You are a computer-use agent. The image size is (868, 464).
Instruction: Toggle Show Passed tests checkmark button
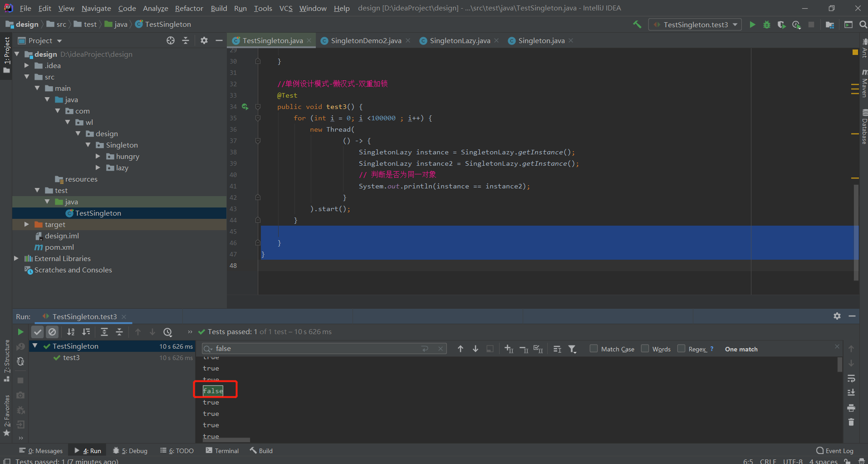pyautogui.click(x=38, y=332)
